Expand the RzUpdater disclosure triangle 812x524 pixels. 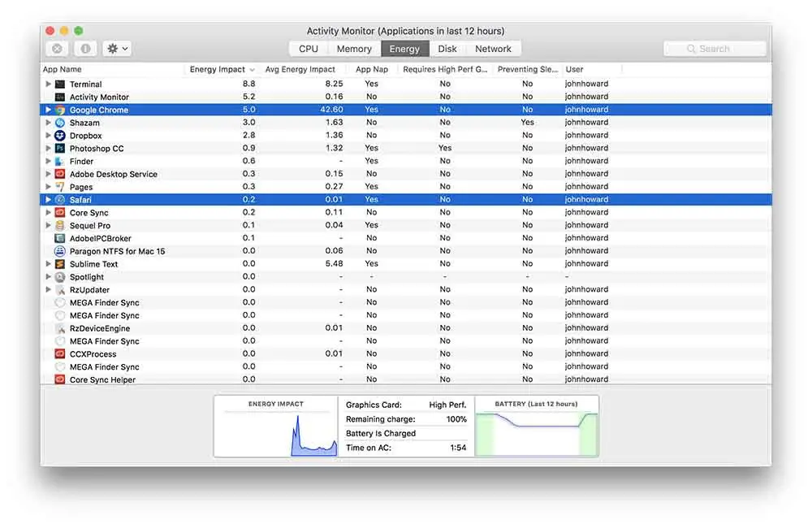(48, 290)
